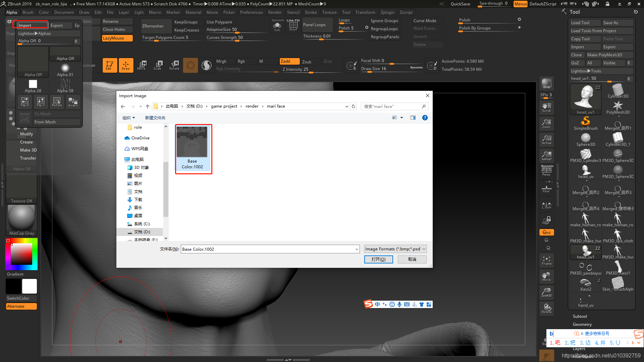
Task: Toggle Mrgb channel mode
Action: [225, 61]
